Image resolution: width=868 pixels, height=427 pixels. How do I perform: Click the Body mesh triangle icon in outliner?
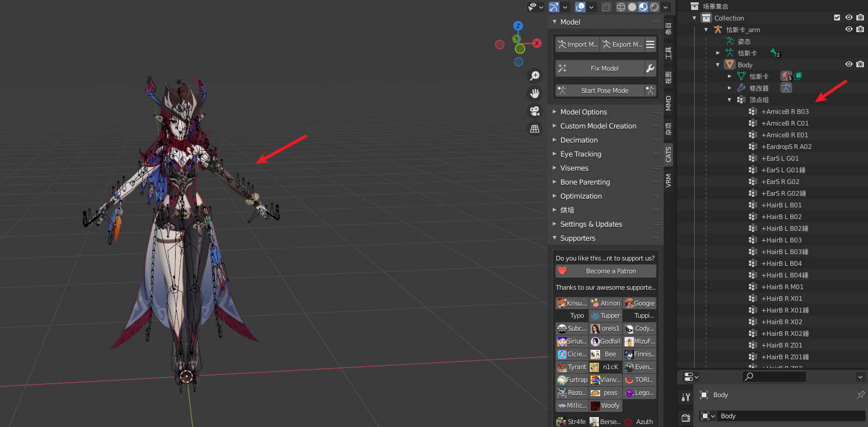pos(730,65)
